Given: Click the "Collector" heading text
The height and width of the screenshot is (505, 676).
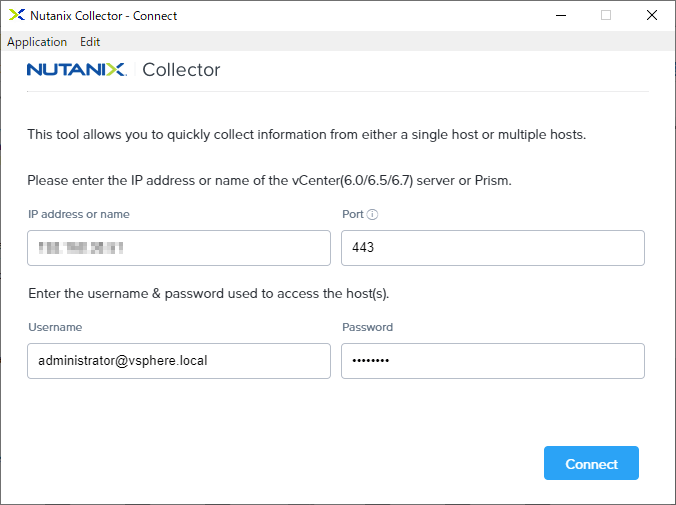Looking at the screenshot, I should click(x=181, y=70).
